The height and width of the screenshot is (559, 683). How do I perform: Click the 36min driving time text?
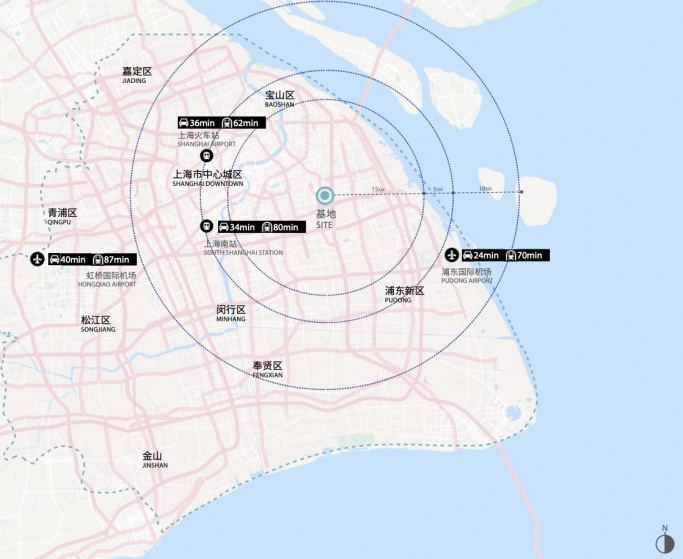tap(202, 123)
